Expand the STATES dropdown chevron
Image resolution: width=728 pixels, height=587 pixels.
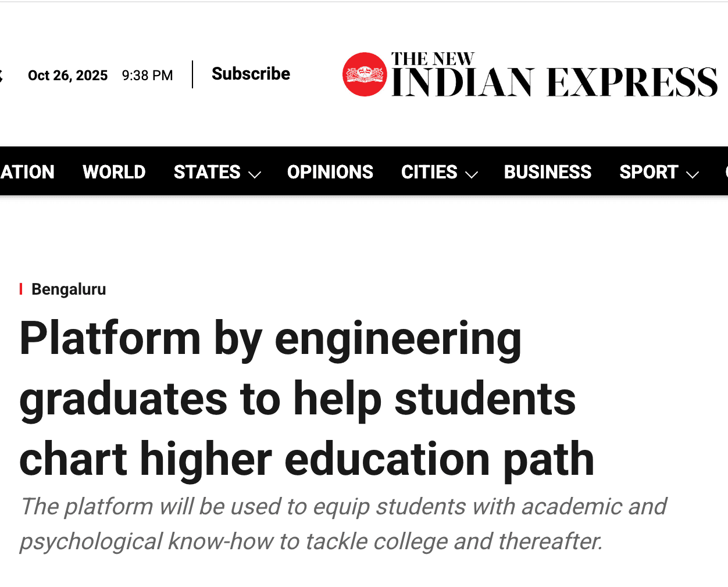click(x=256, y=174)
